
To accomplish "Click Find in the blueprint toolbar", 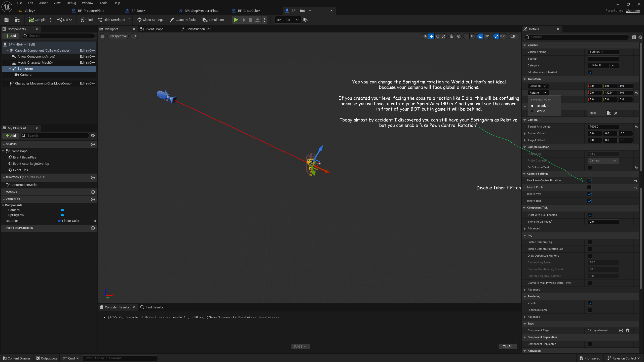I will coord(87,20).
